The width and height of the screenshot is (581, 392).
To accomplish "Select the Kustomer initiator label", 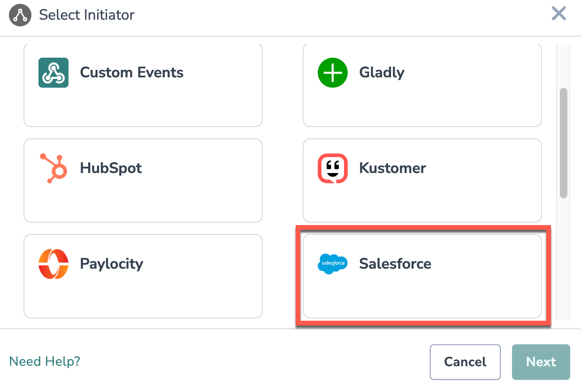I will click(x=392, y=168).
